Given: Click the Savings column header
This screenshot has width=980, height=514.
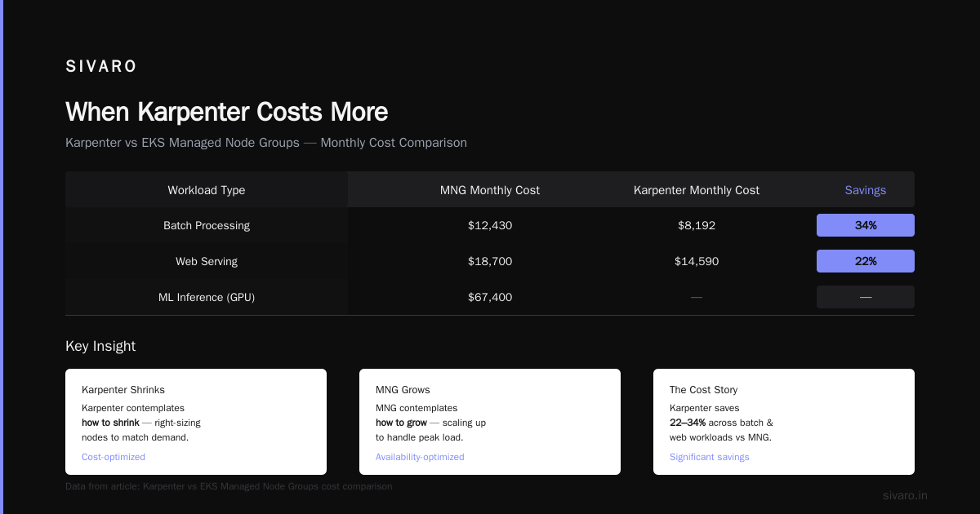Looking at the screenshot, I should (866, 190).
